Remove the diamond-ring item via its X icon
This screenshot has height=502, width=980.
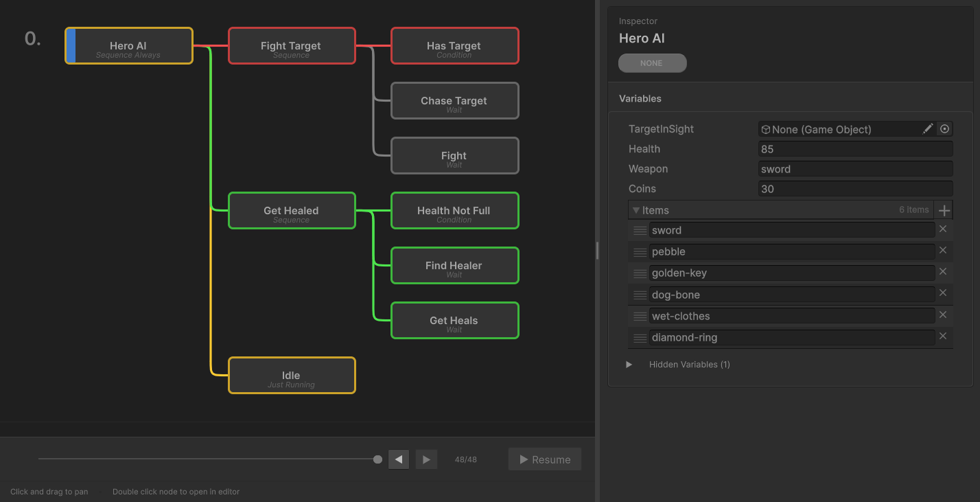click(x=943, y=336)
